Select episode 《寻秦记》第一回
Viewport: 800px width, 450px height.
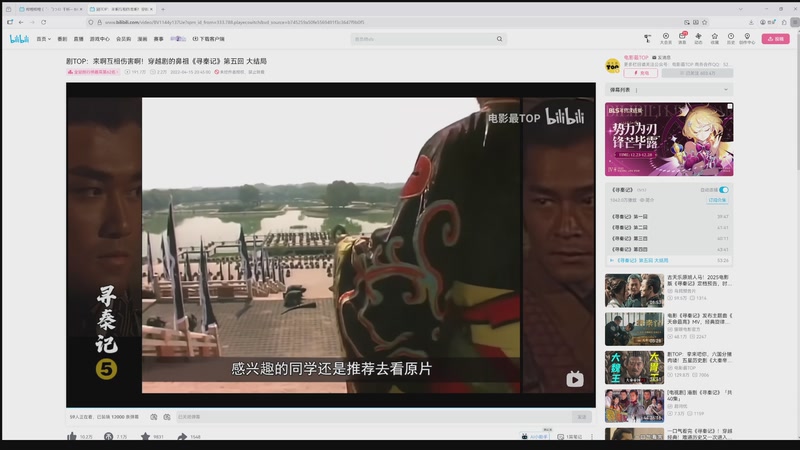pyautogui.click(x=669, y=217)
